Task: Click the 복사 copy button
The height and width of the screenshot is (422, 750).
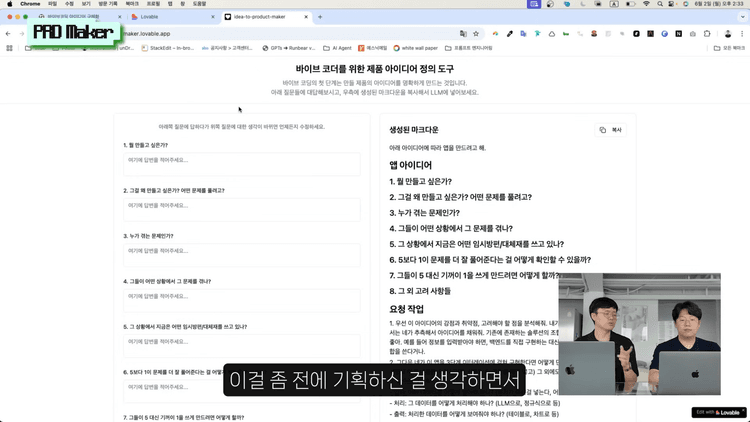Action: pos(610,130)
